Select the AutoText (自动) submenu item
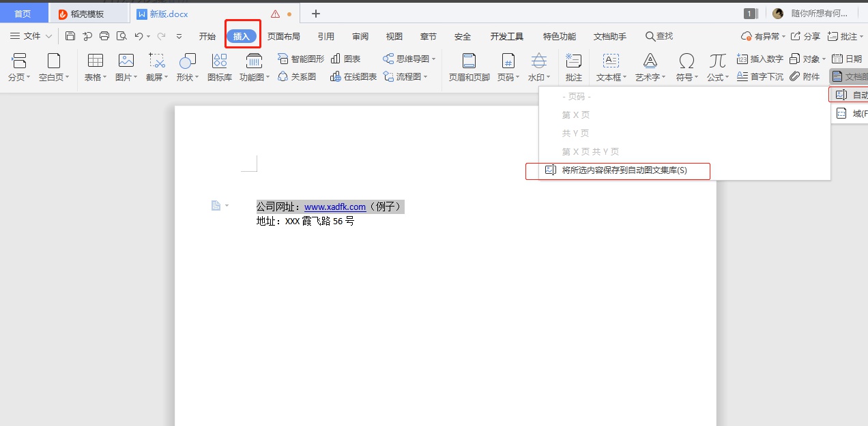868x426 pixels. click(x=849, y=95)
